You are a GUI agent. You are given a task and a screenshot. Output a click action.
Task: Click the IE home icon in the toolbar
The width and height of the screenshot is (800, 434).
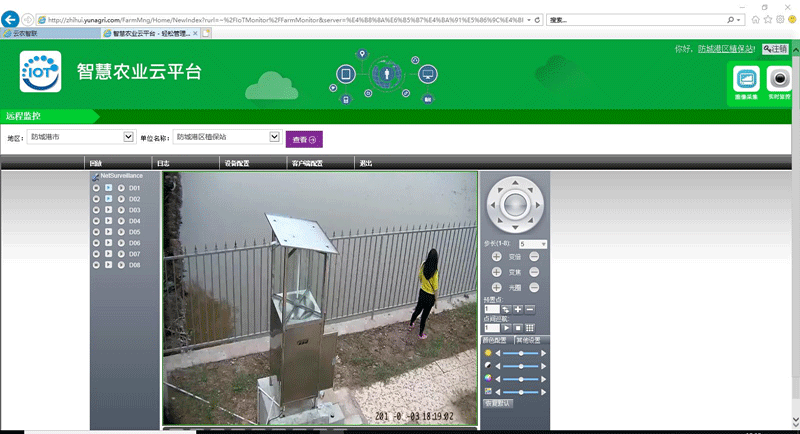(x=755, y=20)
